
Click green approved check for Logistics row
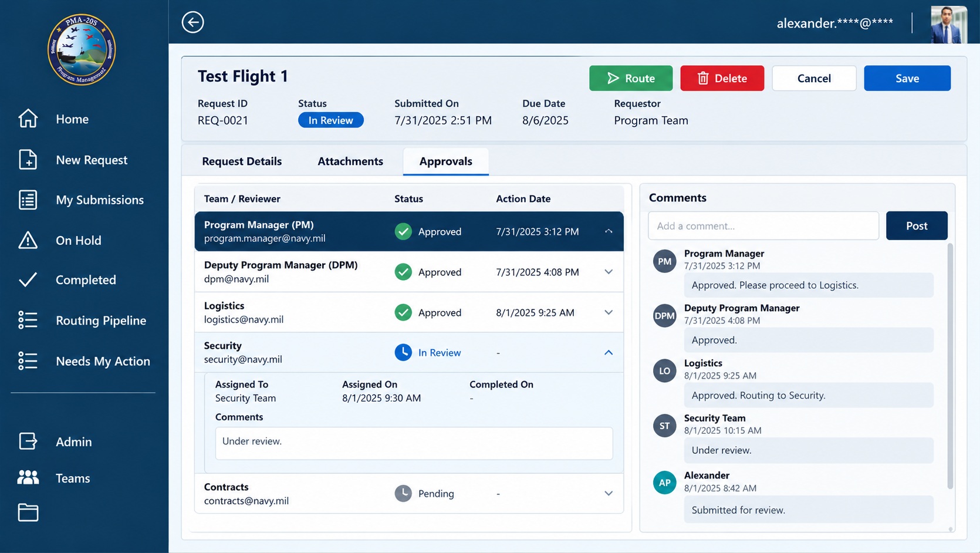[x=403, y=312]
